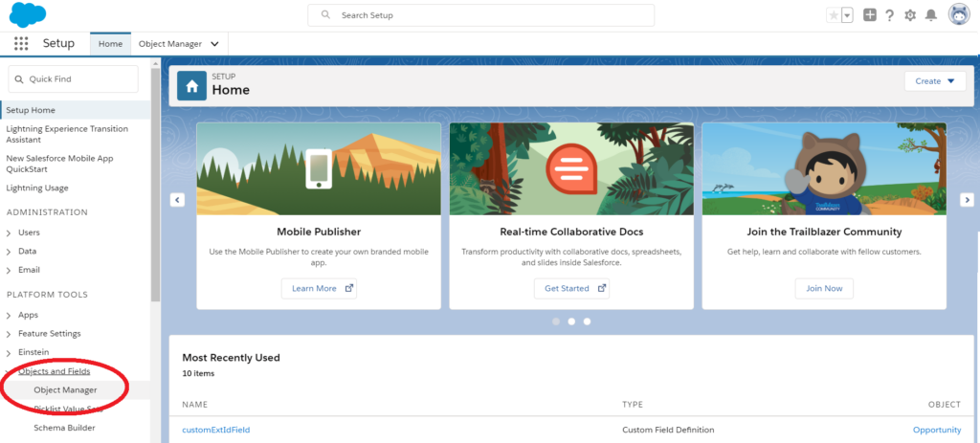Open Object Manager in the sidebar
This screenshot has width=980, height=443.
[66, 389]
